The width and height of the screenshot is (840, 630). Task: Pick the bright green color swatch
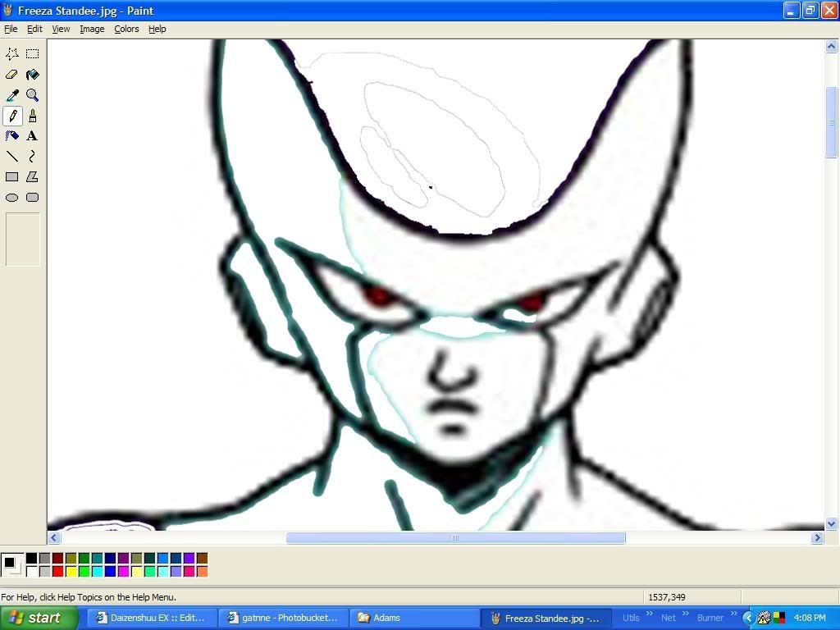tap(84, 572)
